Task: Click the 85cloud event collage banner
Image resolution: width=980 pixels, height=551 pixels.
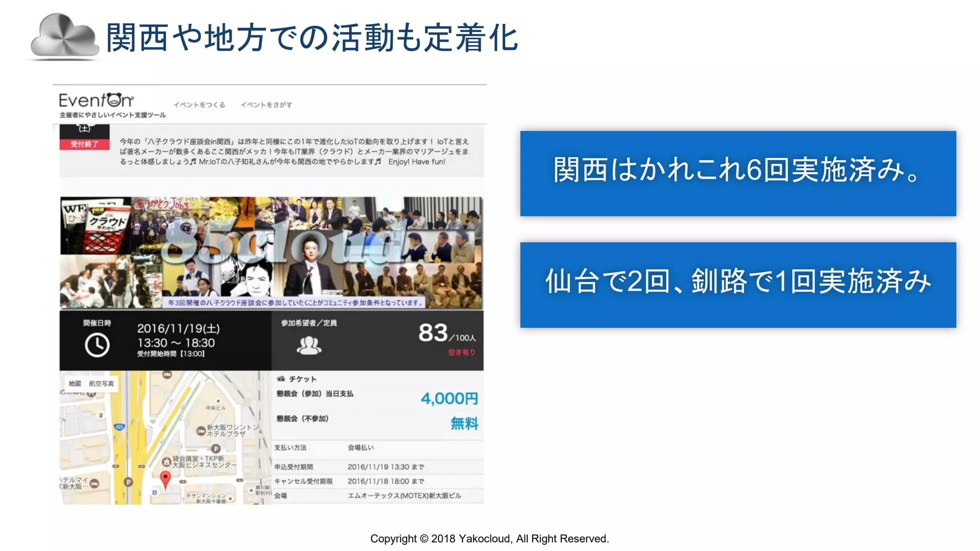Action: click(x=271, y=253)
